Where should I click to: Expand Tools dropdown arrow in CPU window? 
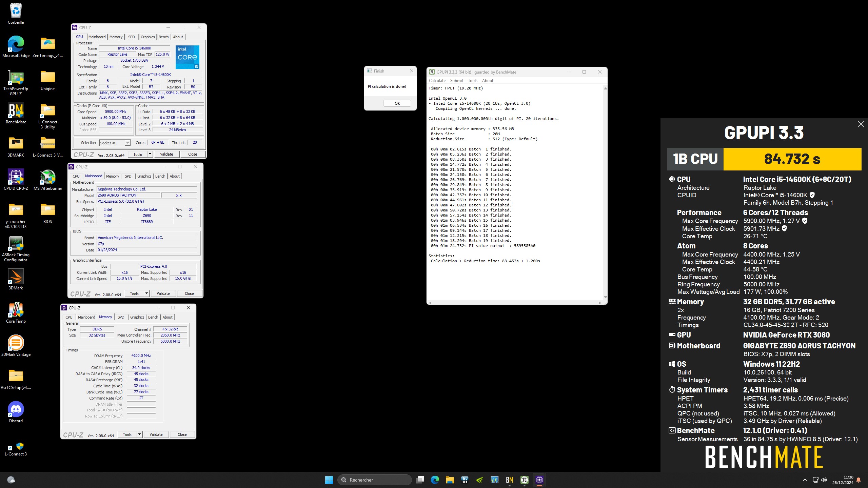(150, 154)
